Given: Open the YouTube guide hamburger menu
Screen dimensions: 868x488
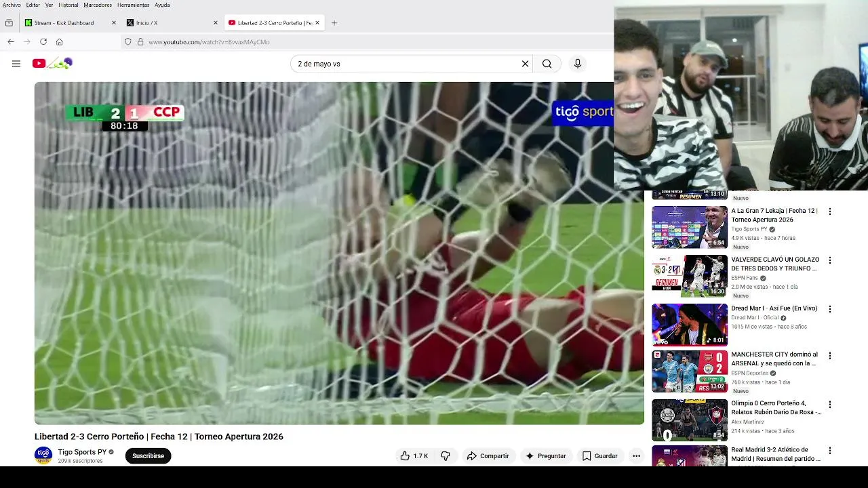Looking at the screenshot, I should click(x=16, y=64).
